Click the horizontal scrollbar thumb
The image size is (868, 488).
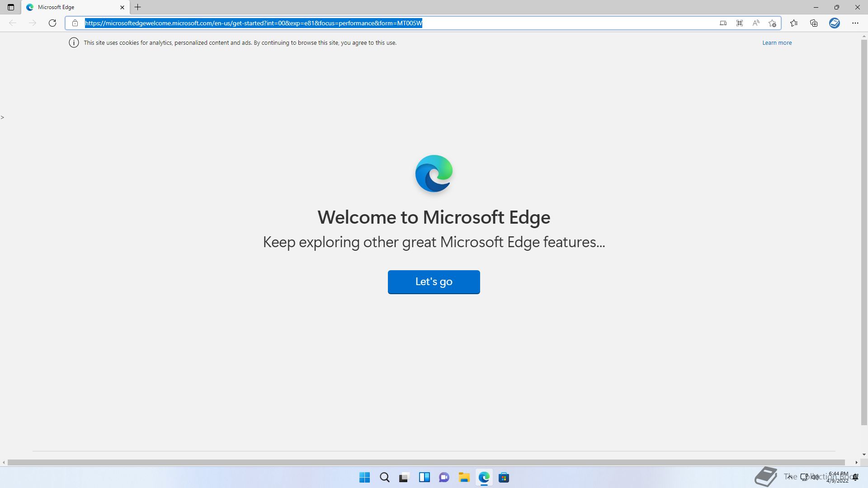point(426,462)
